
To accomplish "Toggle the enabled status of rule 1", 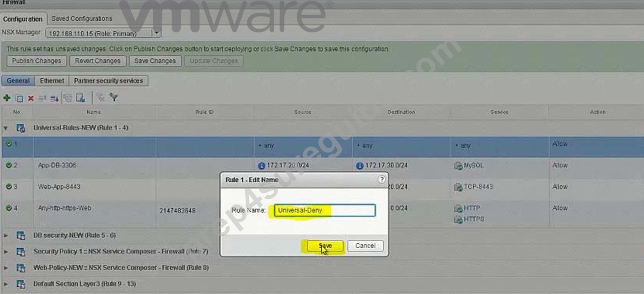I will coord(8,144).
